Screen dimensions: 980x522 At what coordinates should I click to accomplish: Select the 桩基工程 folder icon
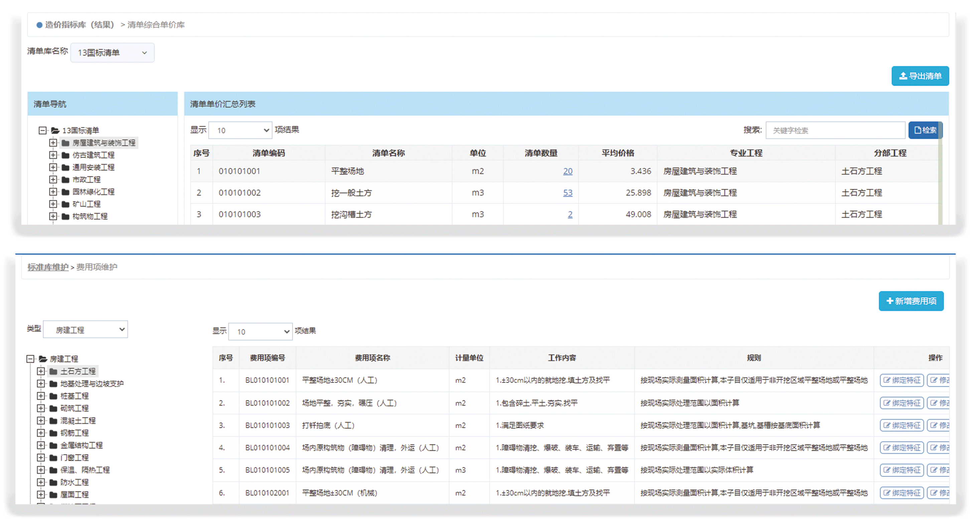point(53,396)
